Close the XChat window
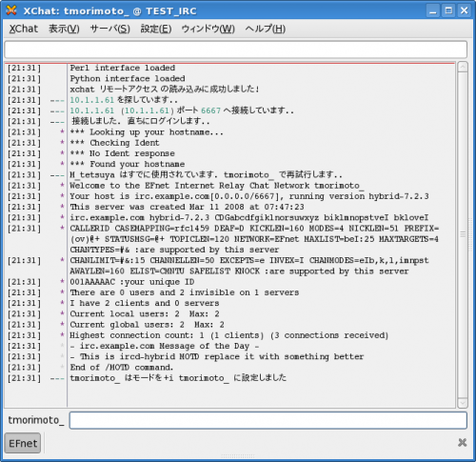The height and width of the screenshot is (462, 476). click(464, 10)
